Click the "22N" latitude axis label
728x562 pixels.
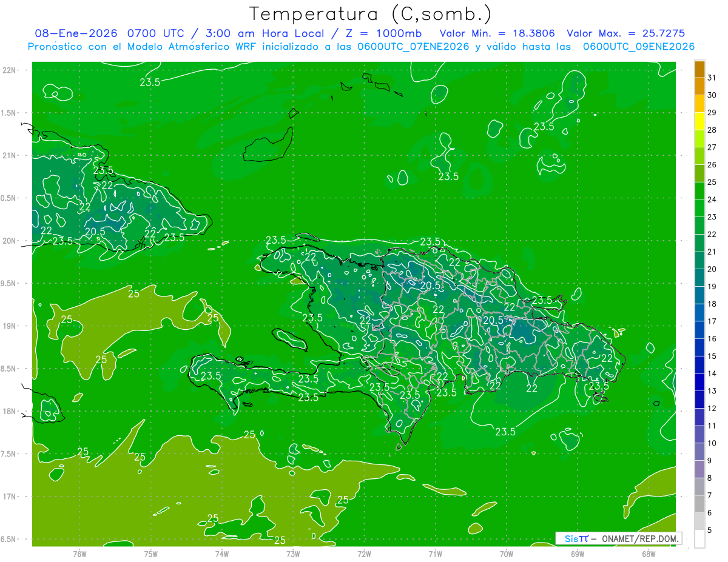[10, 70]
